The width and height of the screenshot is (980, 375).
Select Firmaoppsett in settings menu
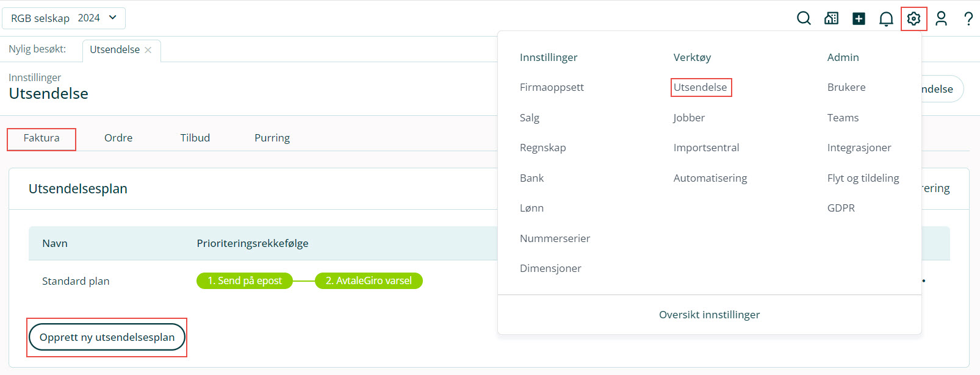(x=552, y=87)
